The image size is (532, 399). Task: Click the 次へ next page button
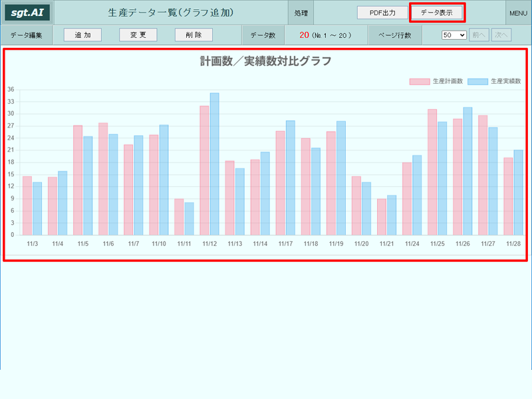click(501, 35)
